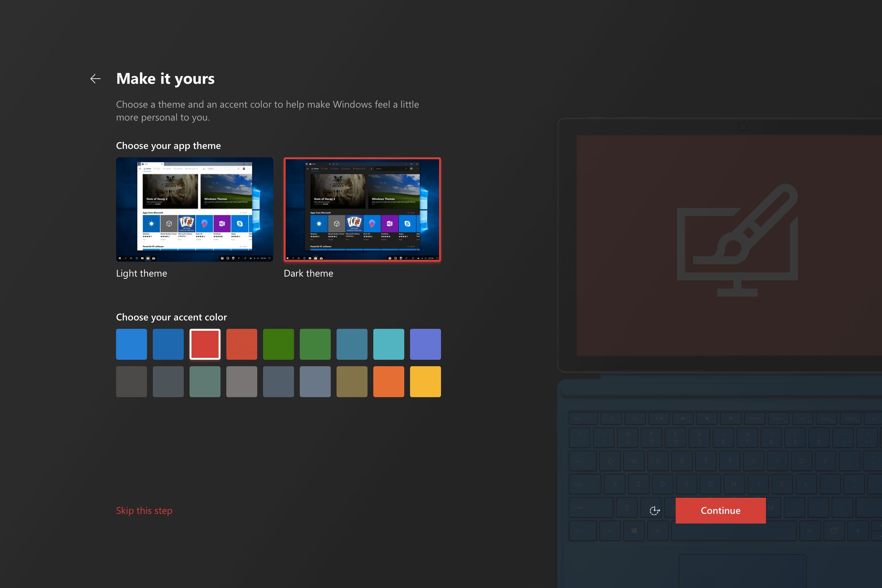
Task: Click the Light theme label
Action: pyautogui.click(x=142, y=273)
